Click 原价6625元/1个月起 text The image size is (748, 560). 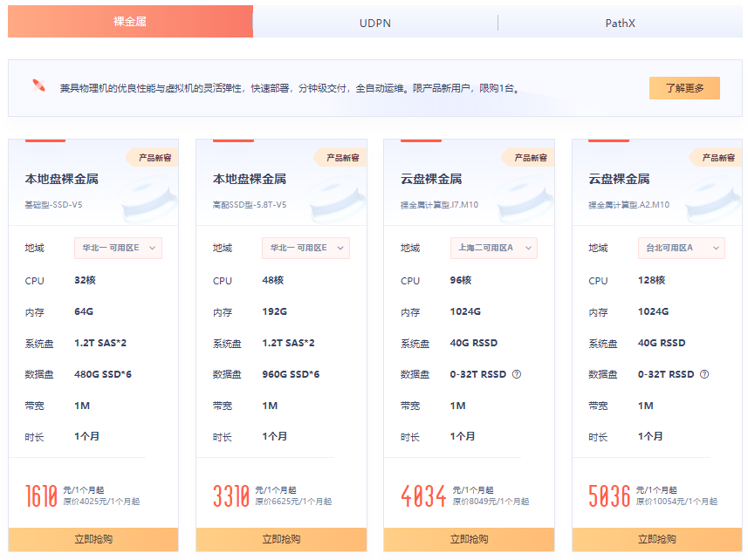tap(293, 502)
